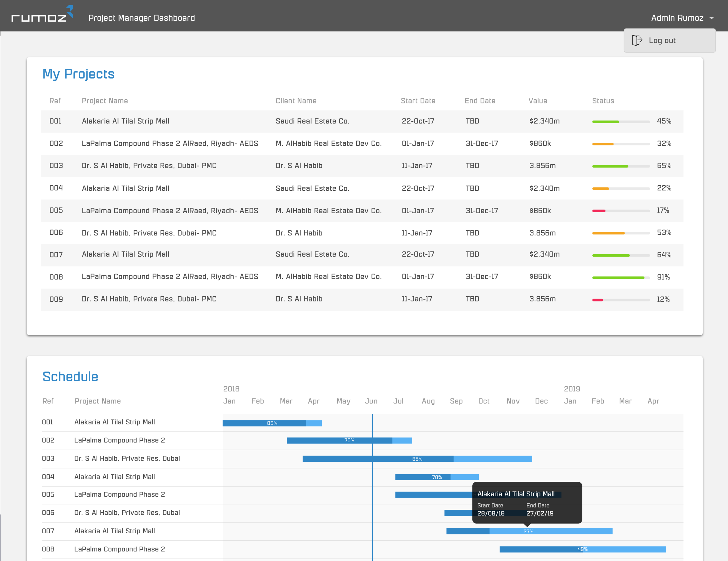
Task: Click the Status column header
Action: point(603,101)
